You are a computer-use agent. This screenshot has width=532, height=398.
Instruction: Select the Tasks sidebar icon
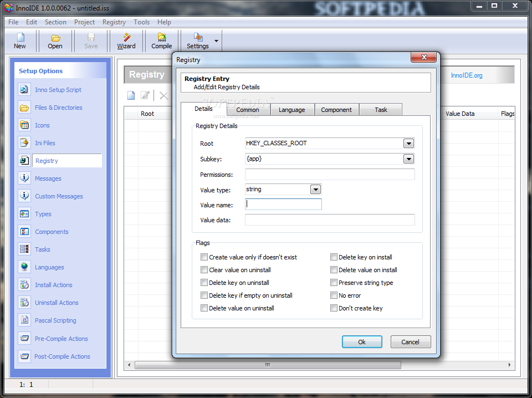click(24, 249)
